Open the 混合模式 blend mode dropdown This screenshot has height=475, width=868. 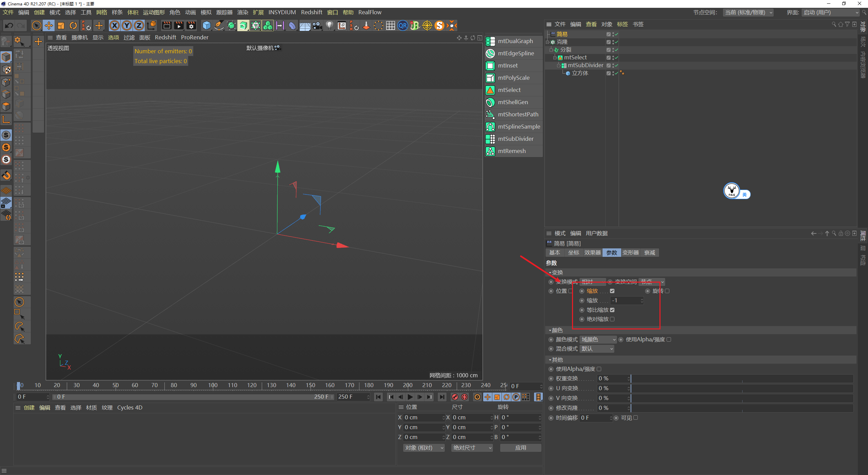pyautogui.click(x=597, y=349)
